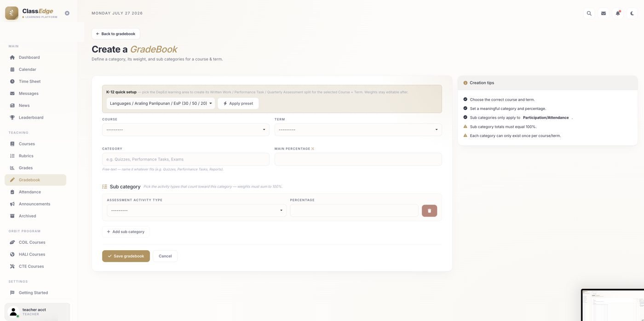644x321 pixels.
Task: Click 'Each category can only exist once' tip
Action: [x=515, y=136]
